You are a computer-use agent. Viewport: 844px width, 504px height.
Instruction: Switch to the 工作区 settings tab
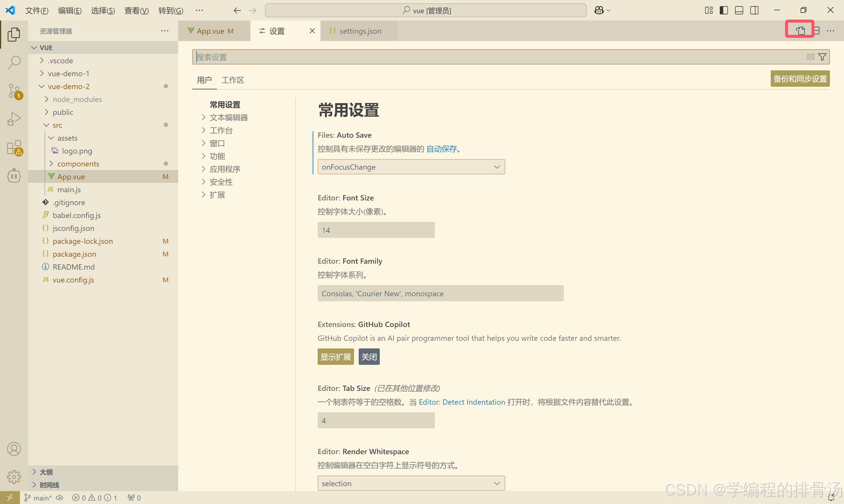pyautogui.click(x=233, y=80)
